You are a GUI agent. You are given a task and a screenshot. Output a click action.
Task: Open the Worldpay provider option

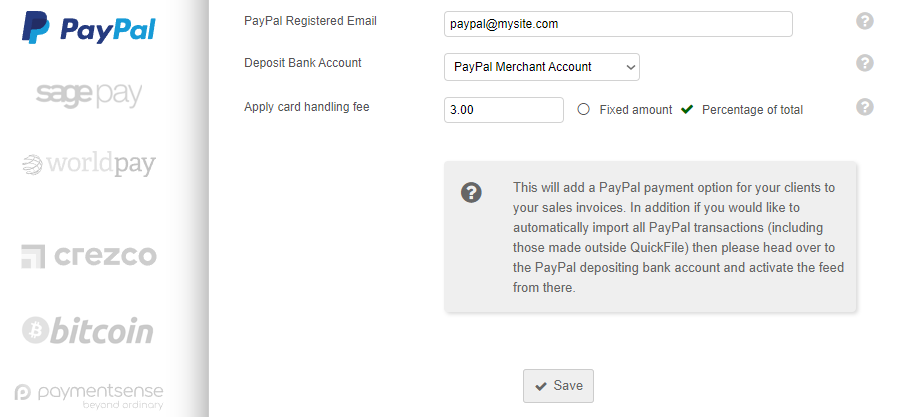89,164
